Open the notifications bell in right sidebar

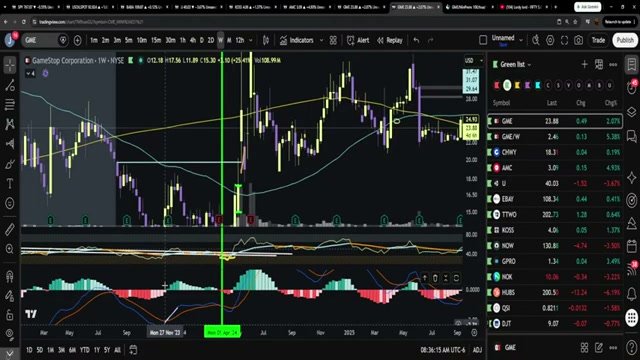pos(631,293)
